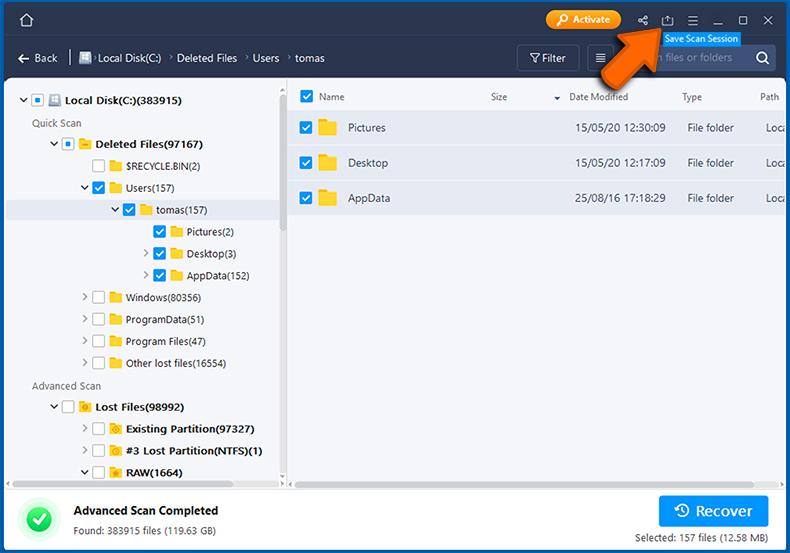Image resolution: width=790 pixels, height=553 pixels.
Task: Navigate to Local Disk(C:) in breadcrumb
Action: coord(129,58)
